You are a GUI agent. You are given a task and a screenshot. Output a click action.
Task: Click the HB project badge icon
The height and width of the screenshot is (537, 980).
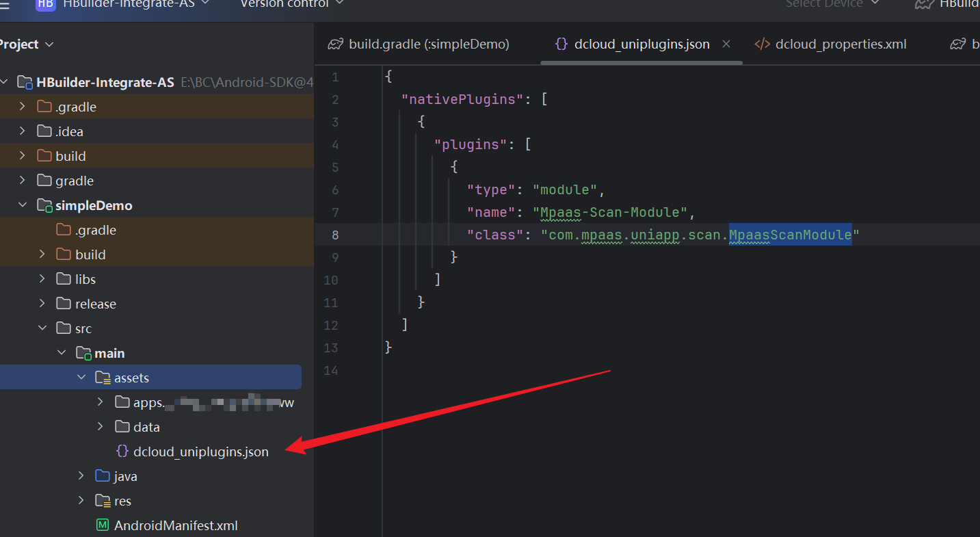tap(45, 3)
